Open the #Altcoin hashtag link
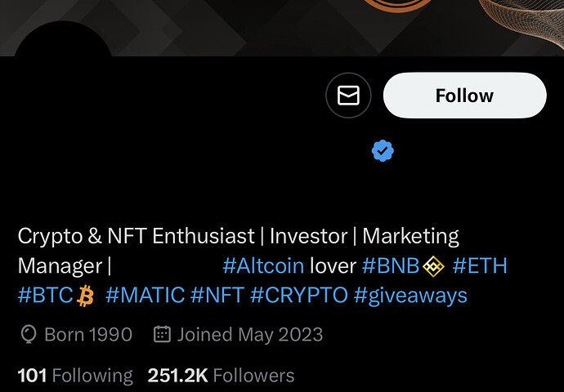 click(x=263, y=266)
